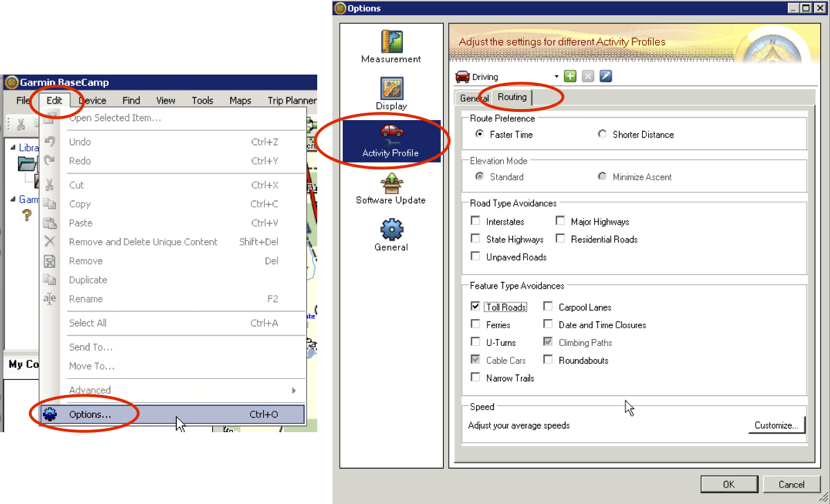
Task: Select the Standard elevation mode
Action: [499, 177]
